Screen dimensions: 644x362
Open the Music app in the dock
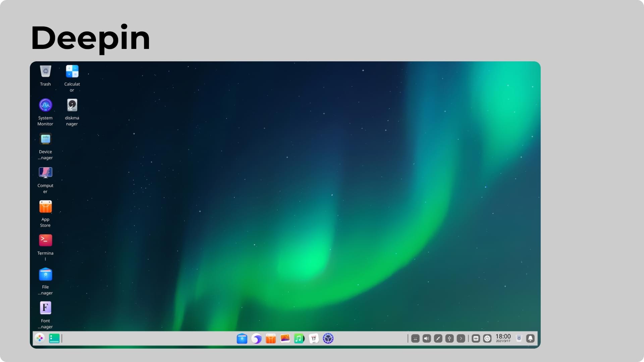299,339
